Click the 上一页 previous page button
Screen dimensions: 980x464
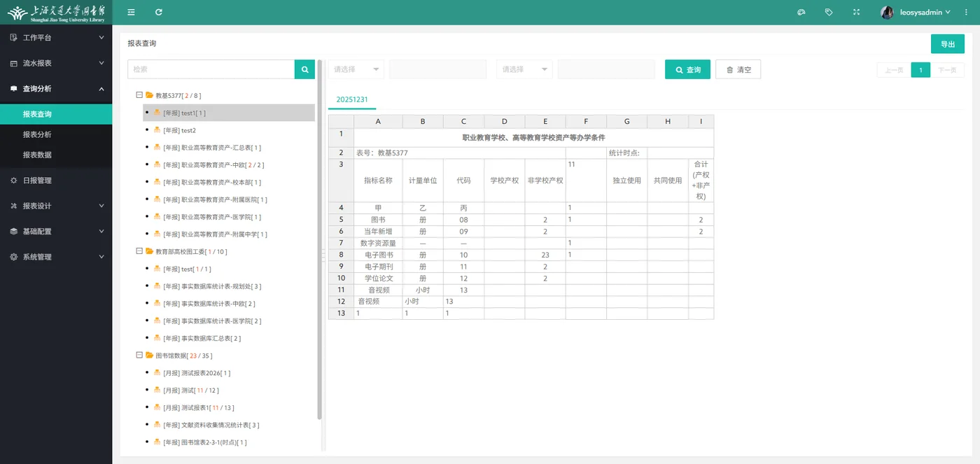[894, 70]
